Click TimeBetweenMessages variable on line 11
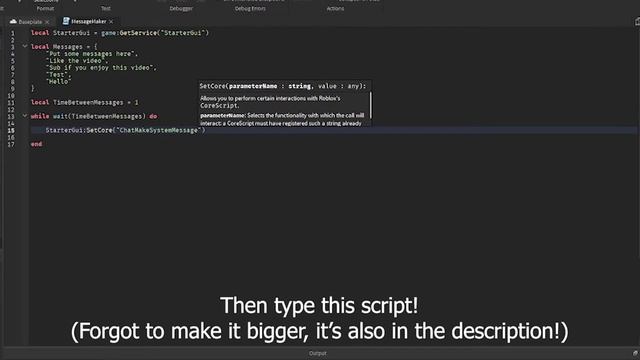This screenshot has width=640, height=360. pos(88,102)
